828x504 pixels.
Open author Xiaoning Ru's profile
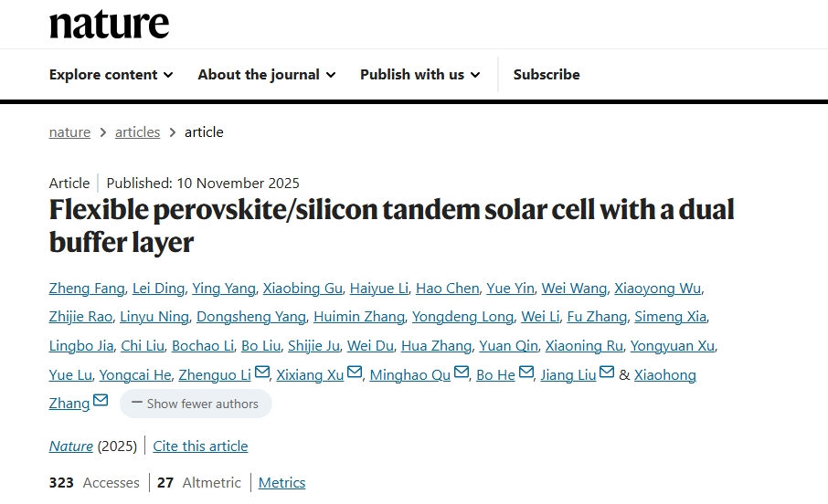point(583,346)
